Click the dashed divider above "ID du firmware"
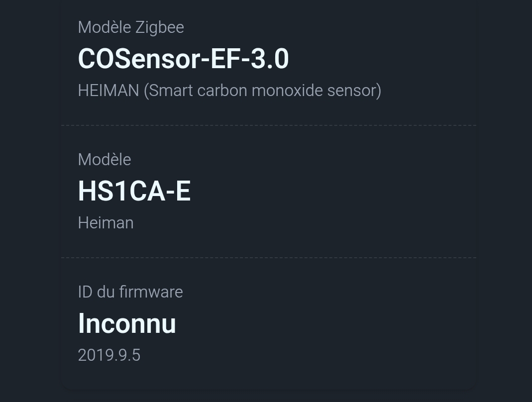Viewport: 532px width, 402px height. tap(269, 258)
